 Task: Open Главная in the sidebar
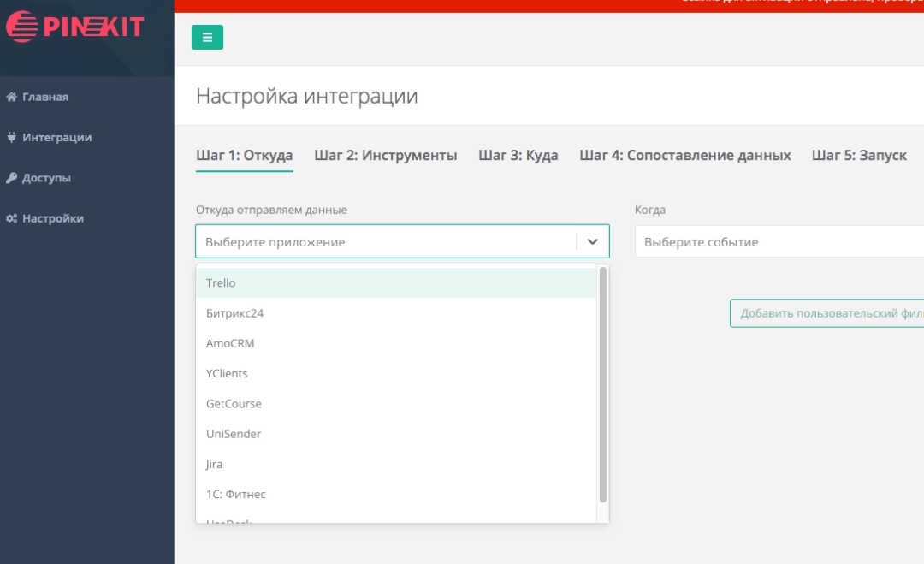(x=44, y=97)
